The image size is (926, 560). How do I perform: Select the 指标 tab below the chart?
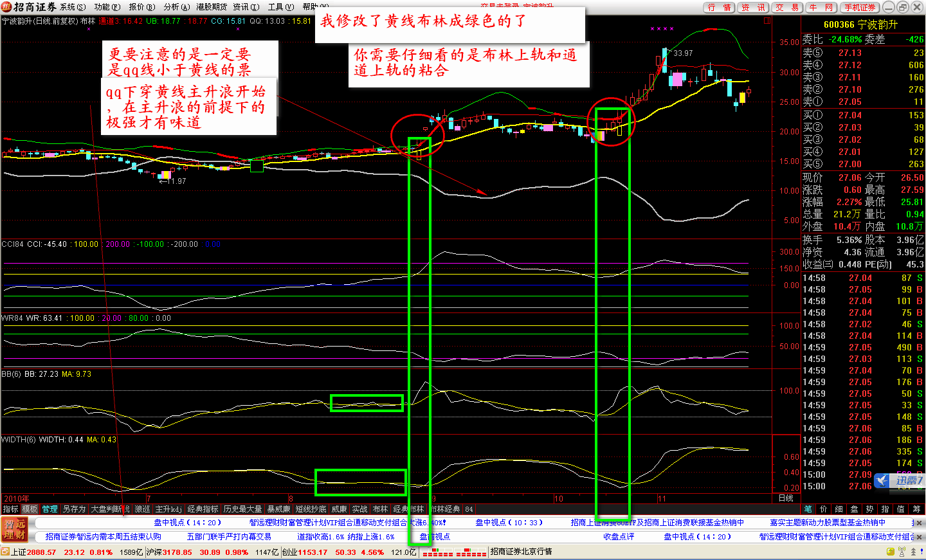[x=10, y=509]
